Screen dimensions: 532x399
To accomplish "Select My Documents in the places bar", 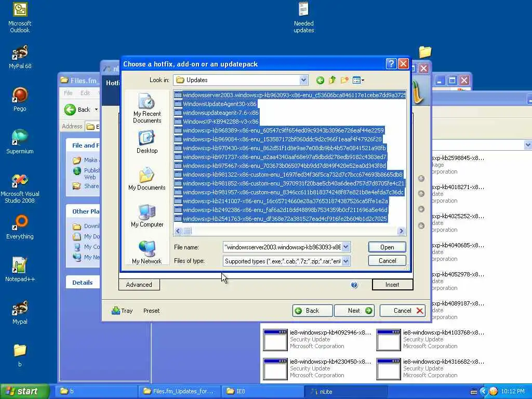I will click(147, 179).
